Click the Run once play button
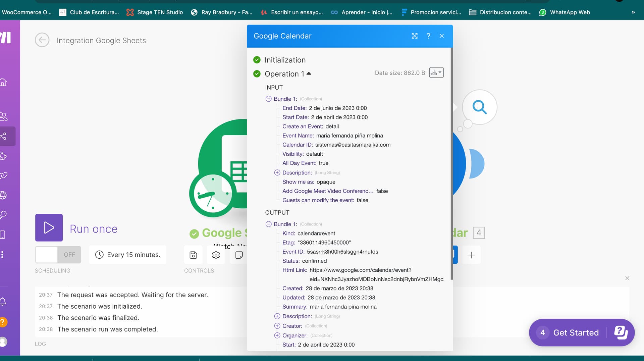The width and height of the screenshot is (644, 361). (x=49, y=228)
